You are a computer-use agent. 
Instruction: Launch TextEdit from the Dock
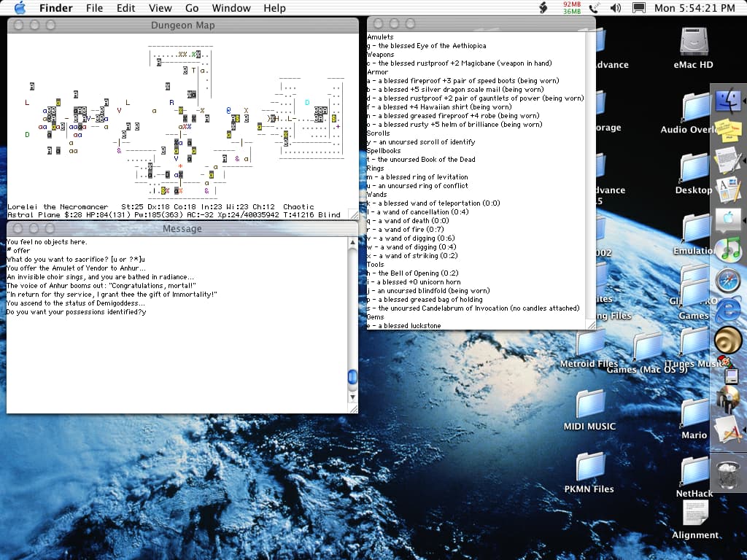tap(727, 160)
